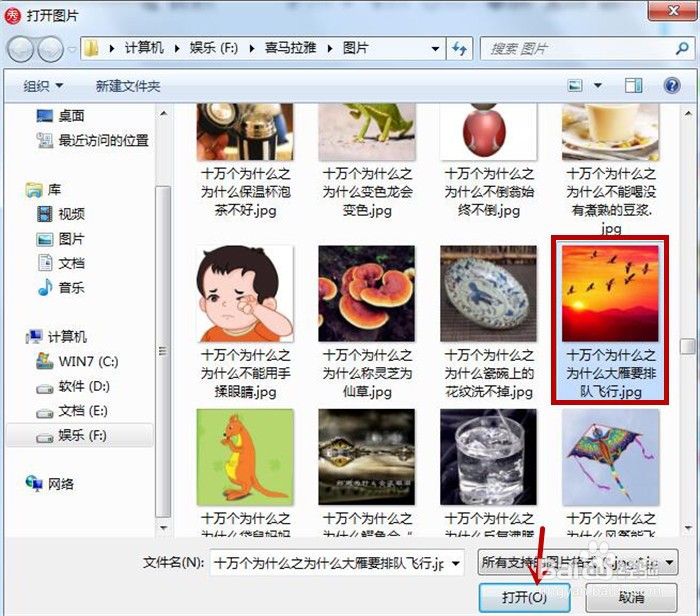Image resolution: width=700 pixels, height=616 pixels.
Task: Click the Back navigation arrow button
Action: tap(21, 49)
